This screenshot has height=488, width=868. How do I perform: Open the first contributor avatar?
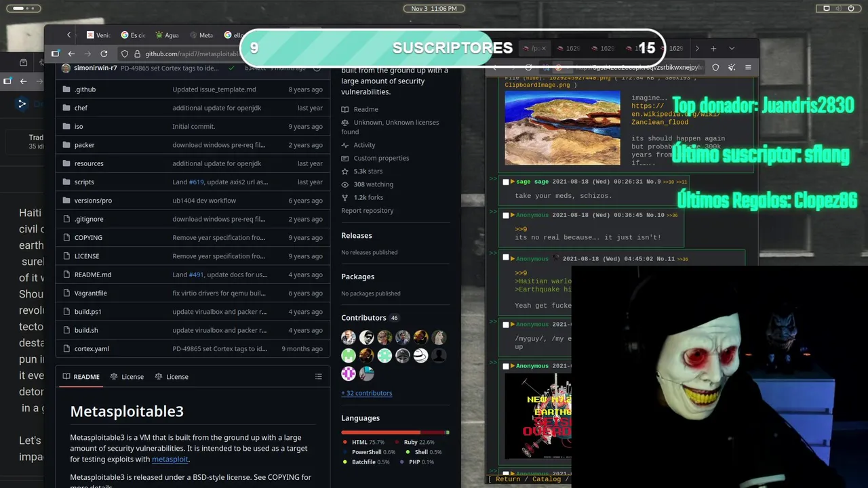[x=349, y=338]
